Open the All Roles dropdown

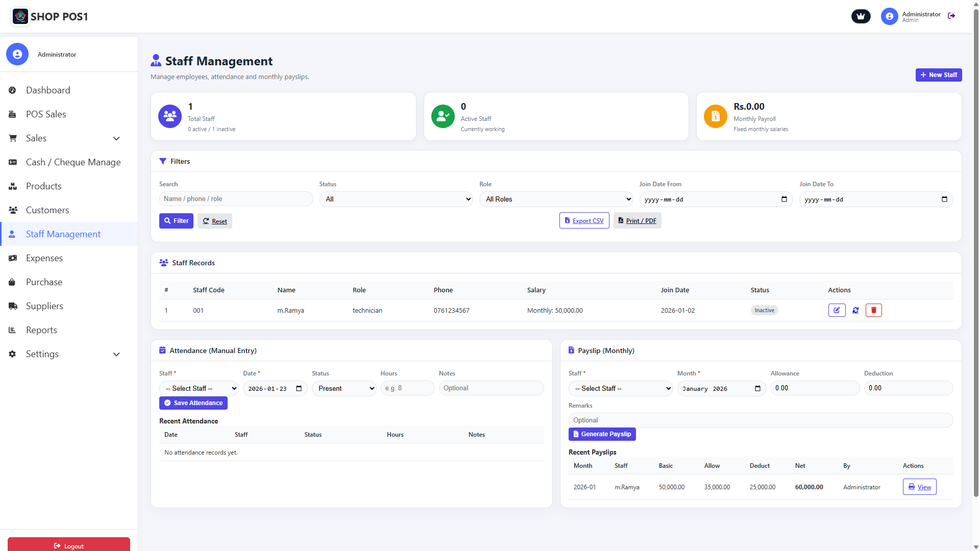556,199
